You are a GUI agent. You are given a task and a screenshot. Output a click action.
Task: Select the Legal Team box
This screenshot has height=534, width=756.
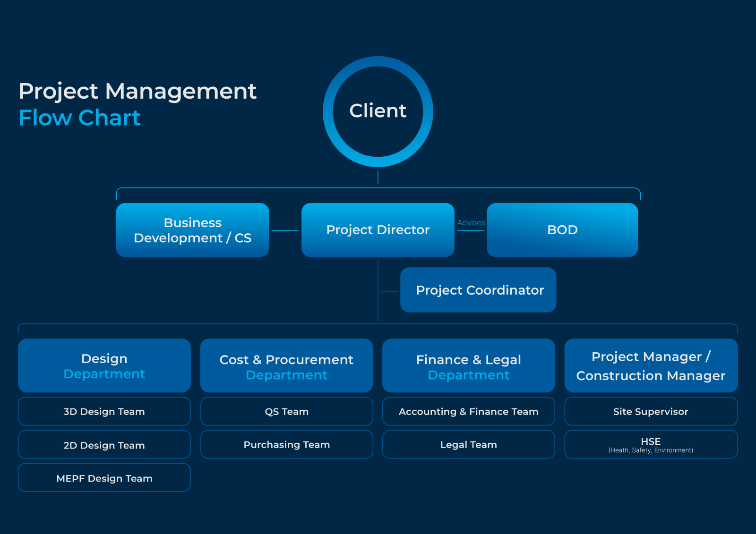468,444
